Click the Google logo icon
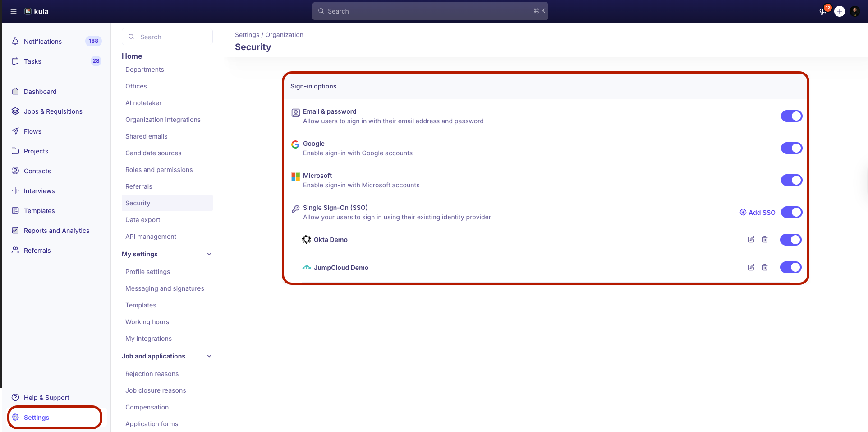The image size is (868, 432). (295, 144)
